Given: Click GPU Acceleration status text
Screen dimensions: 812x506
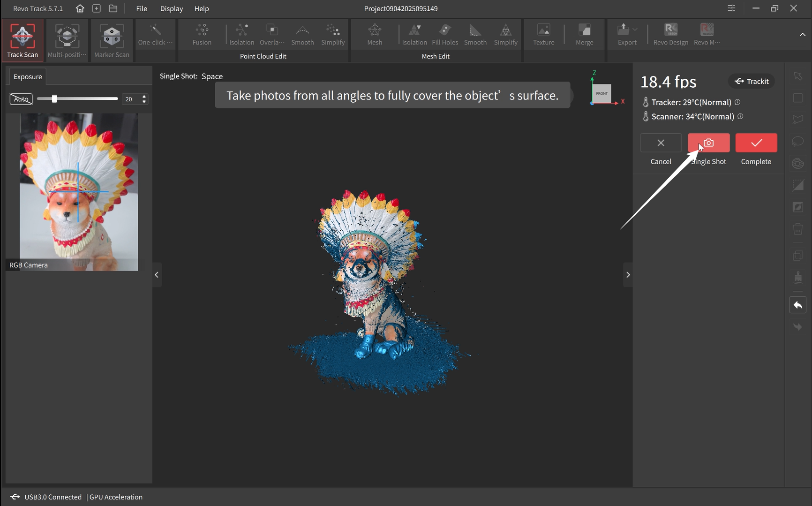Looking at the screenshot, I should tap(116, 497).
